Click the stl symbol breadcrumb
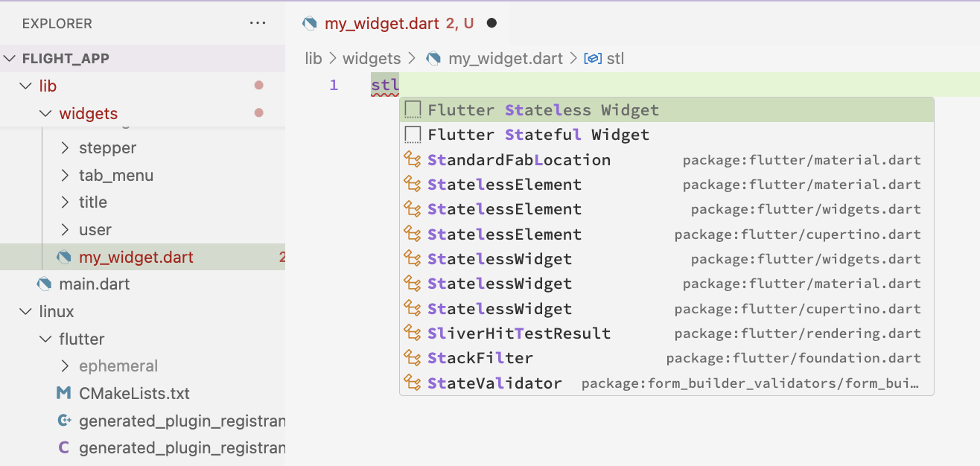This screenshot has height=466, width=980. [615, 58]
